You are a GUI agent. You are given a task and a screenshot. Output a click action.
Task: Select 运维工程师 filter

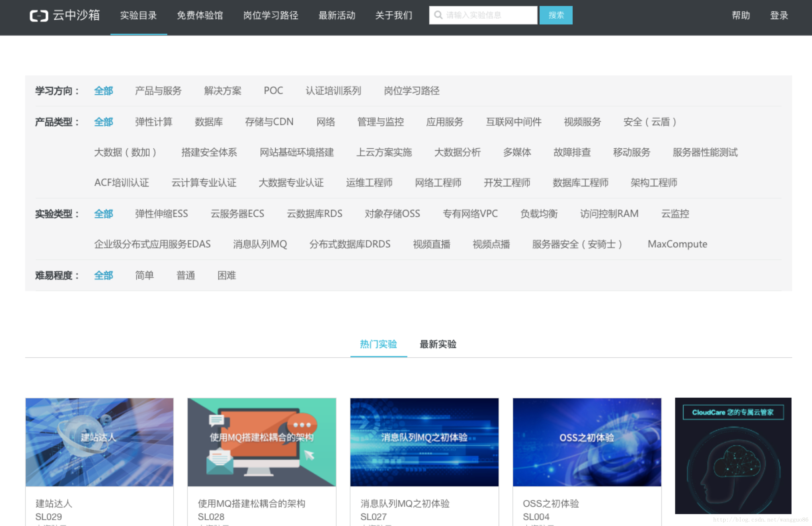coord(369,183)
